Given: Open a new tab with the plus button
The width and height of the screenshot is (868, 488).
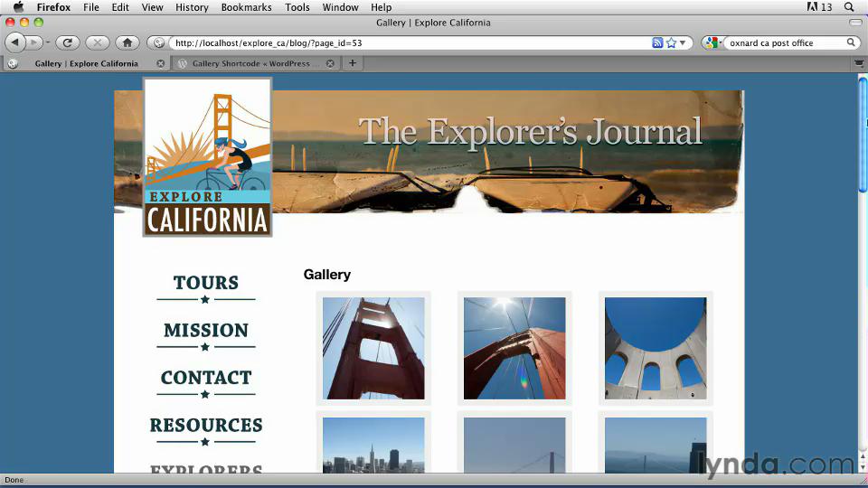Looking at the screenshot, I should 352,63.
